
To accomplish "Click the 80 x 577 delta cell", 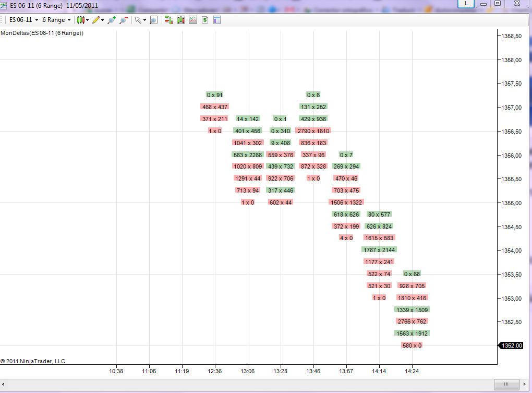I will [x=379, y=215].
